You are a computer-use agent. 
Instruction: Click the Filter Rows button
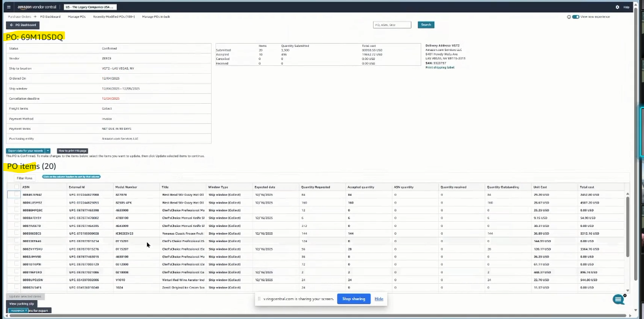pyautogui.click(x=24, y=178)
